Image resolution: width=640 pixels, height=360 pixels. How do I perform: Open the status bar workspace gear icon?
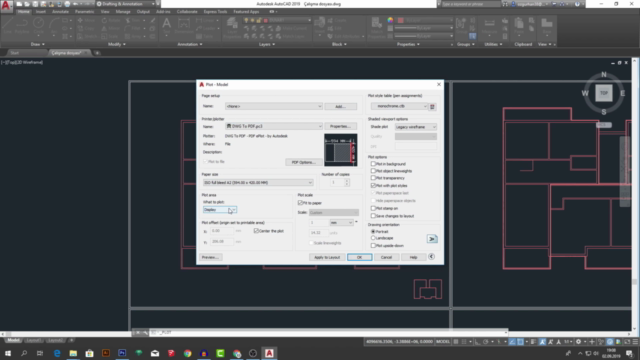(x=578, y=342)
